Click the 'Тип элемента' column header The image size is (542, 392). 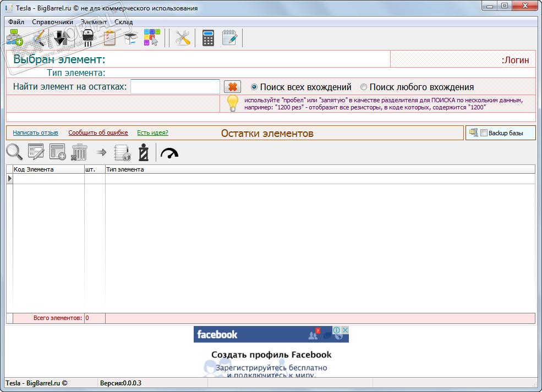pos(320,169)
